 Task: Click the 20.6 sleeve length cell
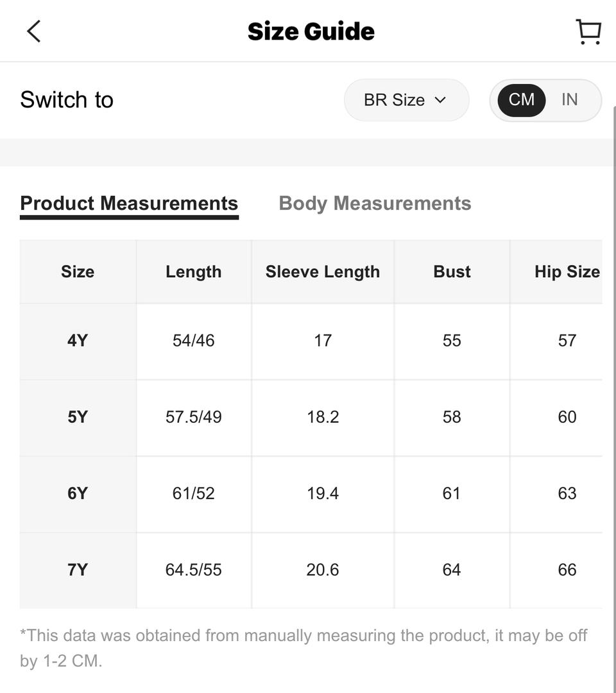tap(323, 570)
